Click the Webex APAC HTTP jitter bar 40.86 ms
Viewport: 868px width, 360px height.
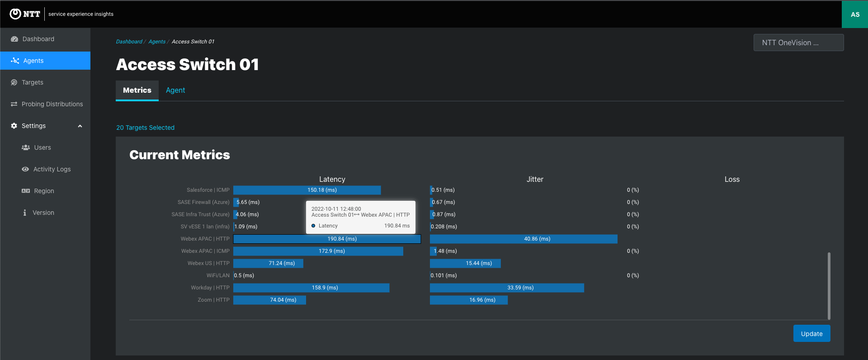click(524, 239)
